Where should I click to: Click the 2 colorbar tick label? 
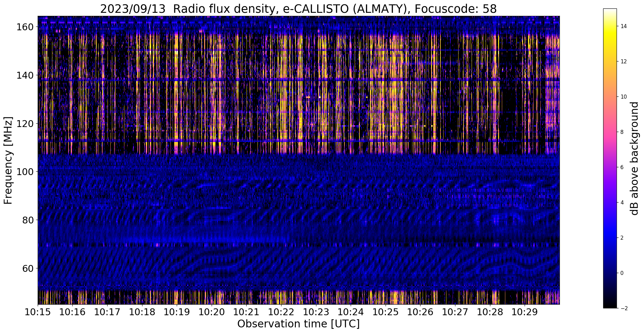(x=622, y=238)
